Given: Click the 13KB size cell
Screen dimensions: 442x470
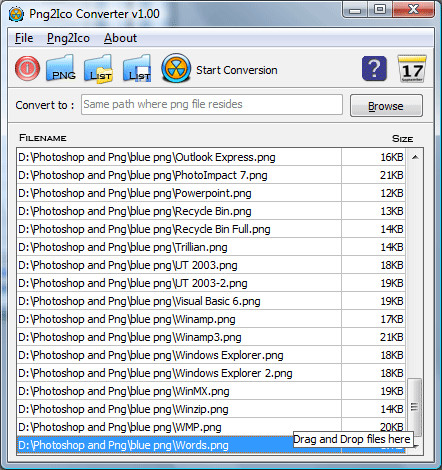Looking at the screenshot, I should [373, 211].
